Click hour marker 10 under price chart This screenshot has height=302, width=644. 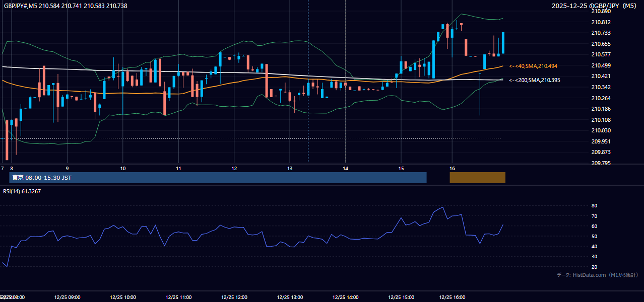[x=123, y=168]
